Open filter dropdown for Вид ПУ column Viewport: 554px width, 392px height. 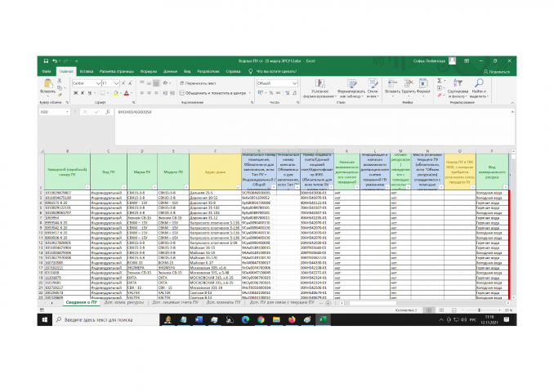point(123,187)
